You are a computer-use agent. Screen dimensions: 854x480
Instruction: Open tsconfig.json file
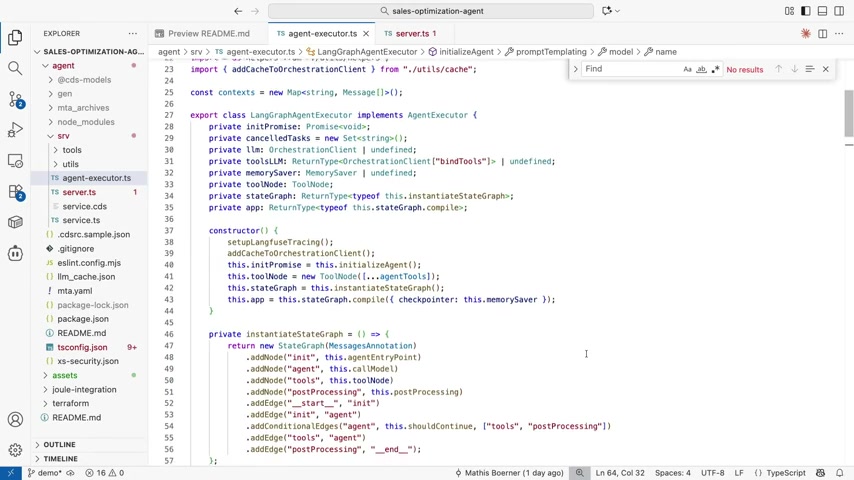[89, 347]
